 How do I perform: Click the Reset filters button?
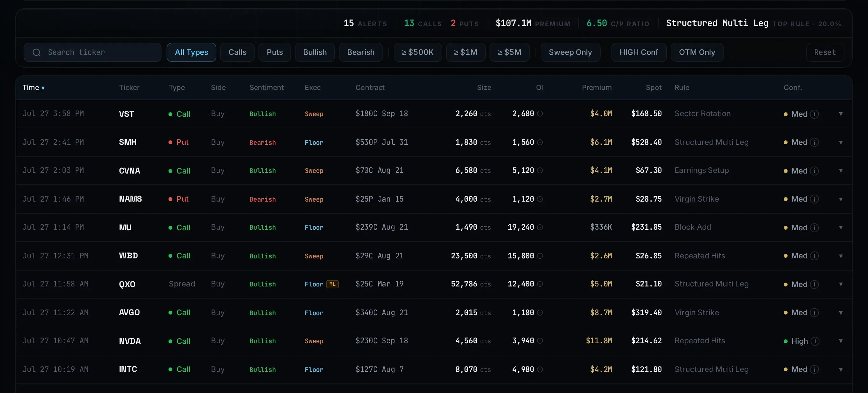[x=825, y=52]
